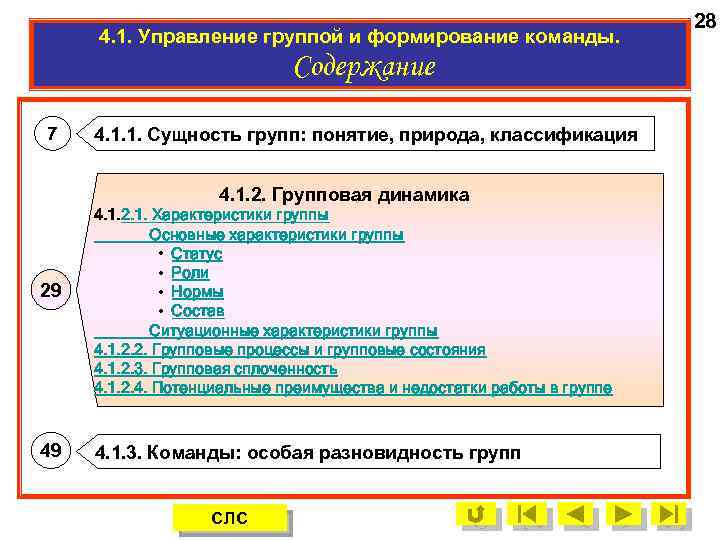
Task: Follow the Ситуационные характеристики группы link
Action: [x=293, y=331]
